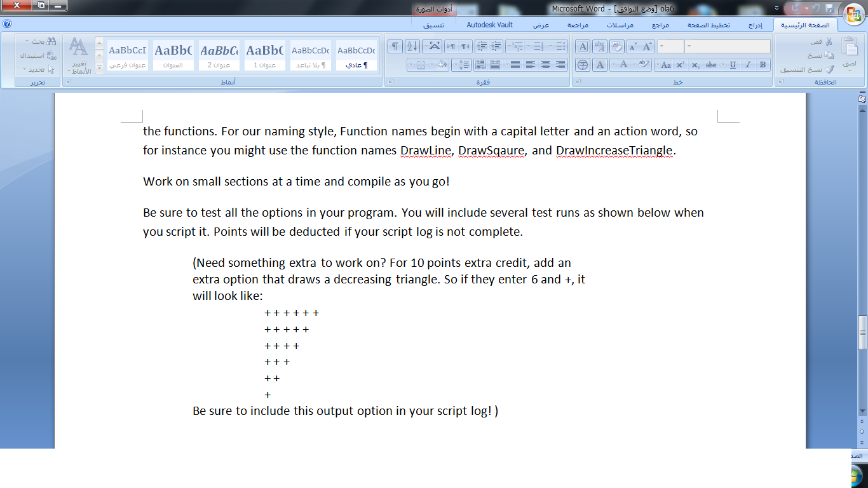The height and width of the screenshot is (488, 868).
Task: Click the Format Painter icon in Clipboard group
Action: point(830,69)
